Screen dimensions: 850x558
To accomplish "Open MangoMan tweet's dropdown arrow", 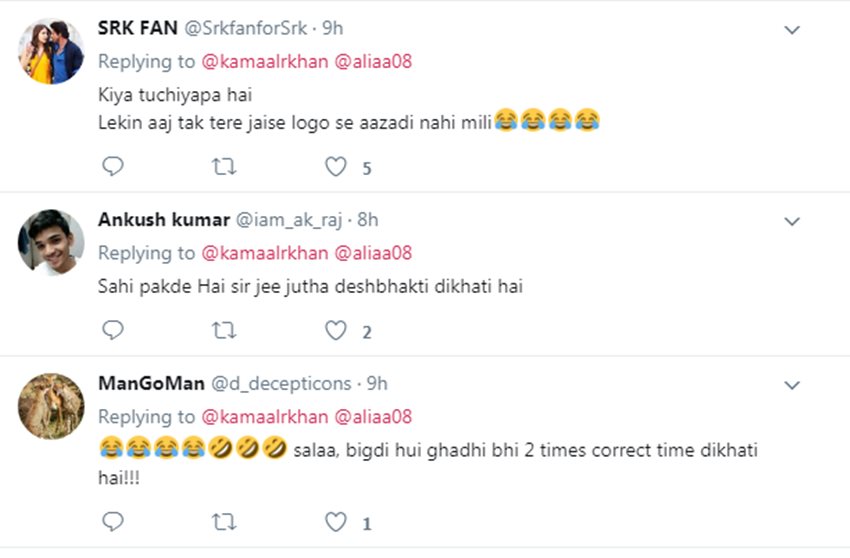I will point(792,385).
